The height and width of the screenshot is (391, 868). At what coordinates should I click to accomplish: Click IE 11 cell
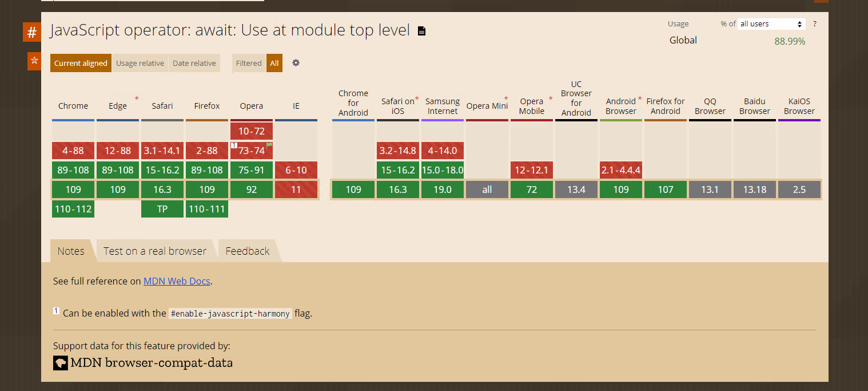tap(296, 189)
